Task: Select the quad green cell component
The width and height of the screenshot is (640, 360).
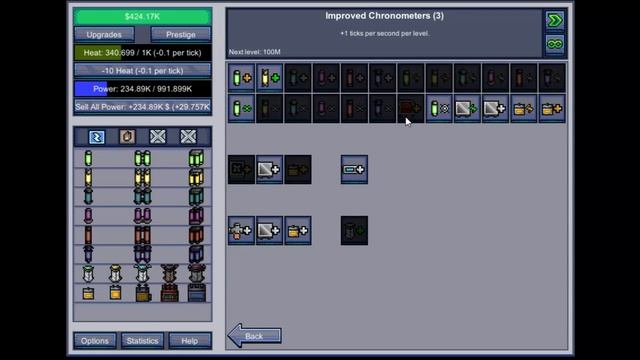Action: pyautogui.click(x=196, y=158)
